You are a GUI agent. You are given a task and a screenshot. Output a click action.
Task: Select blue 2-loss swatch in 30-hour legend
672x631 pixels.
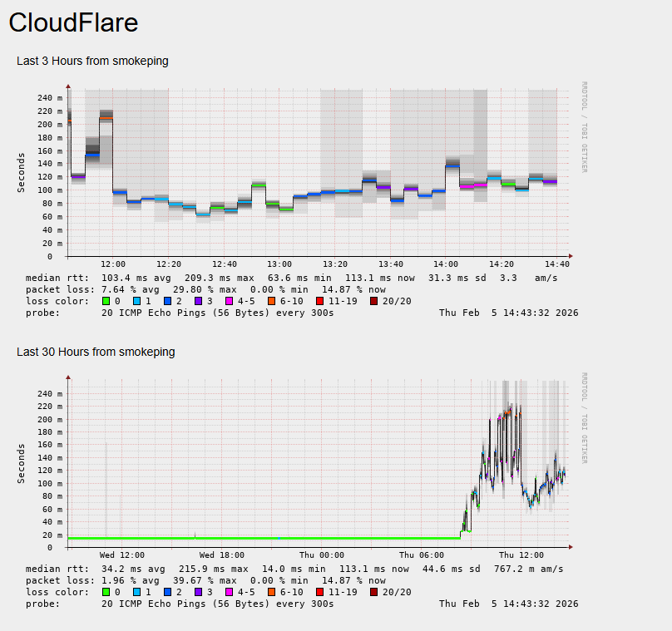click(167, 592)
